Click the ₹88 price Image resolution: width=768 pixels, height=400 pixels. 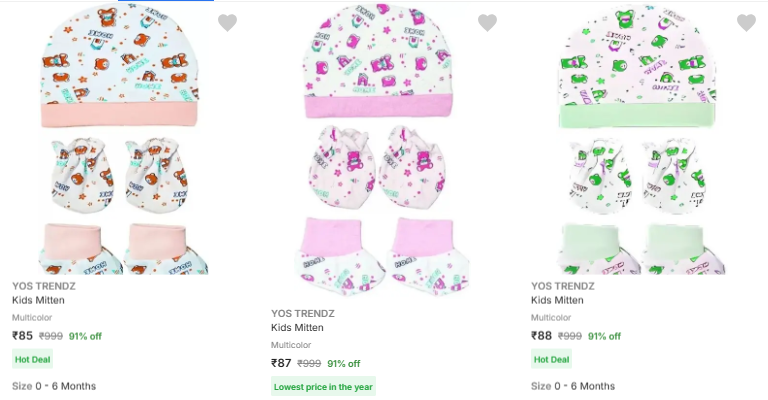[542, 336]
